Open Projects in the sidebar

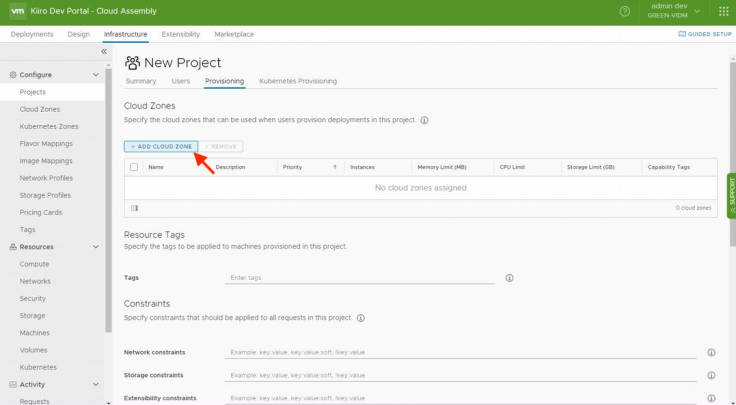[52, 92]
